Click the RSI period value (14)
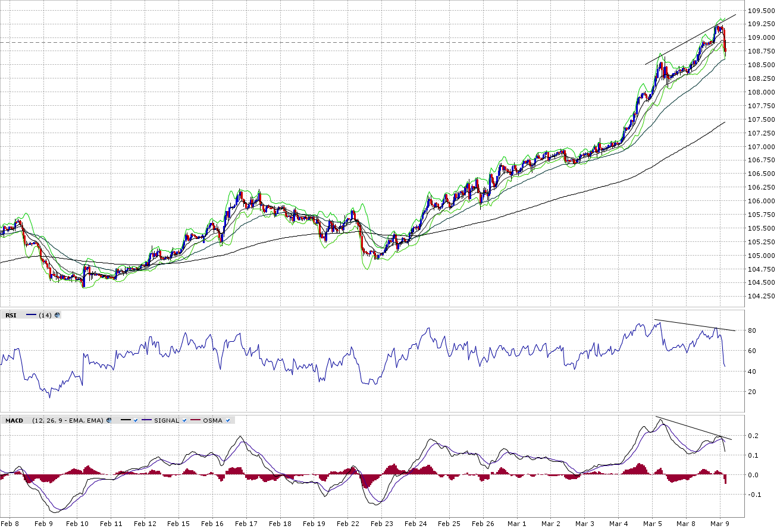Screen dimensions: 780x532 [45, 315]
